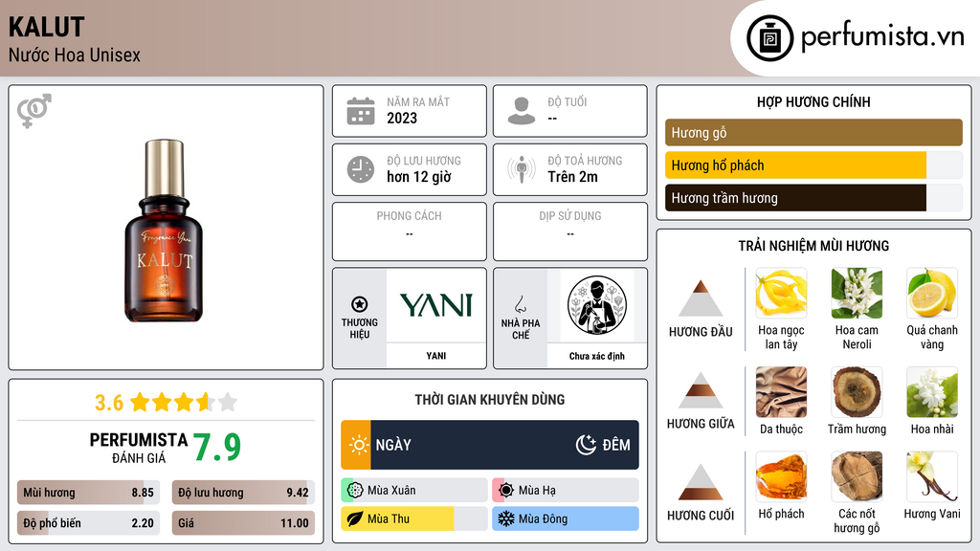980x551 pixels.
Task: Click the Thời gian khuyên dùng heading
Action: click(x=490, y=400)
